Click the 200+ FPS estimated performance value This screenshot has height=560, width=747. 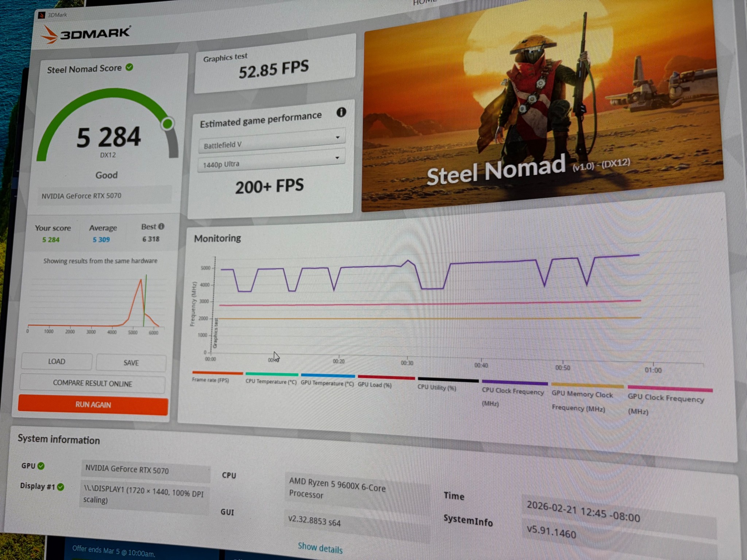point(269,186)
